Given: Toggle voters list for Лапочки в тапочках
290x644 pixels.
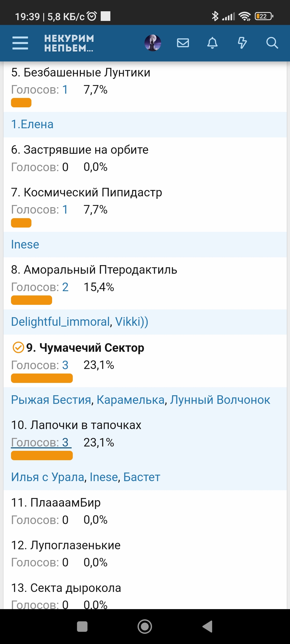Looking at the screenshot, I should (41, 442).
